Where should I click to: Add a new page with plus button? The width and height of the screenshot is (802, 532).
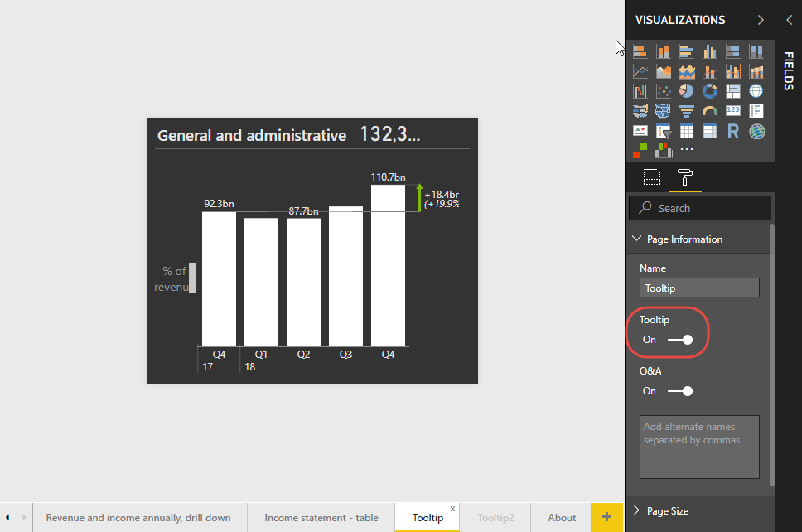coord(606,517)
